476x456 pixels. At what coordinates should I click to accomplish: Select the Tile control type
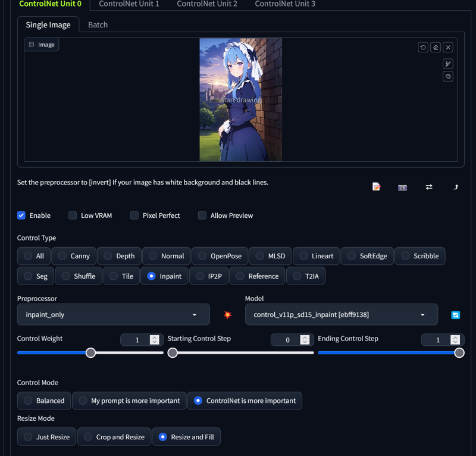click(x=121, y=276)
